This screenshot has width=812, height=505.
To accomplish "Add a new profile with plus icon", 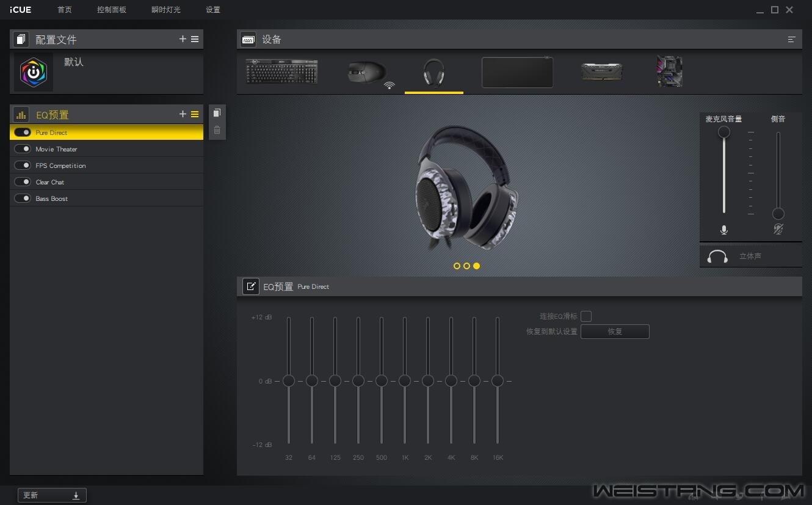I will (x=183, y=39).
